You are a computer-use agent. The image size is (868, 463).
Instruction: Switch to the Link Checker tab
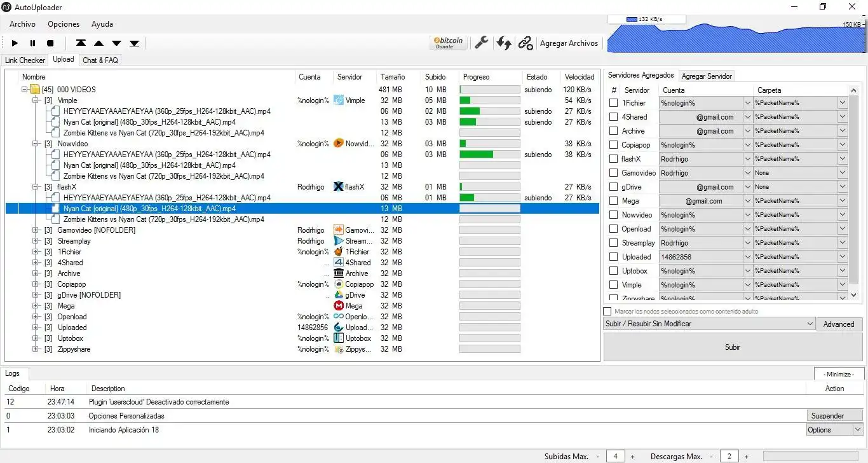click(25, 60)
